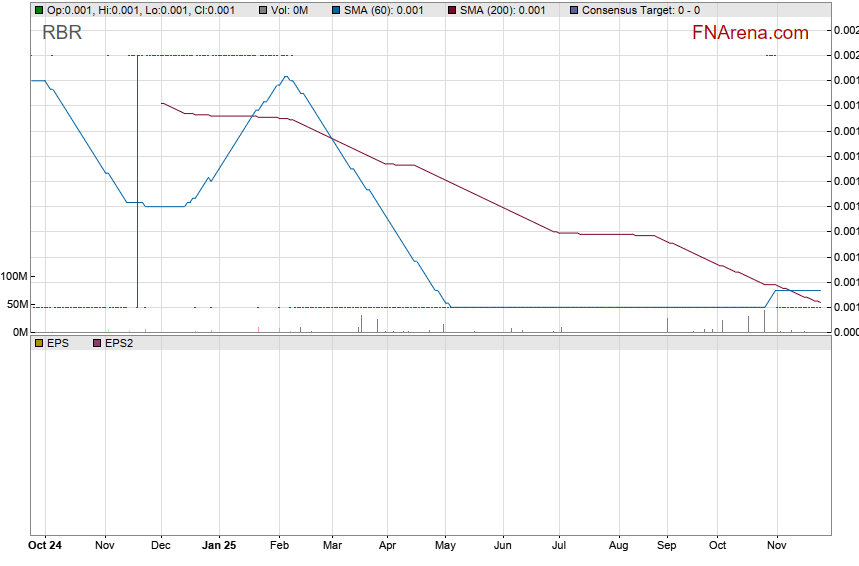859x566 pixels.
Task: Open the FNArena.com watermark link
Action: 750,33
